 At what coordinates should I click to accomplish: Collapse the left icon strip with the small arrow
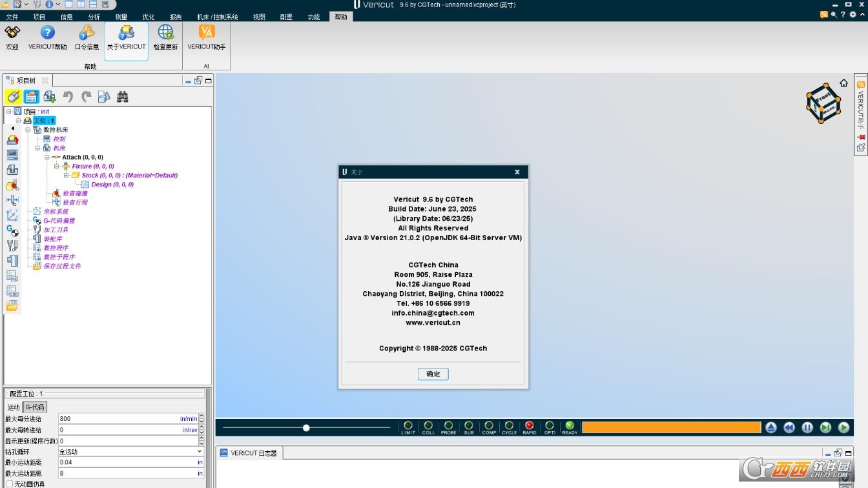coord(12,128)
